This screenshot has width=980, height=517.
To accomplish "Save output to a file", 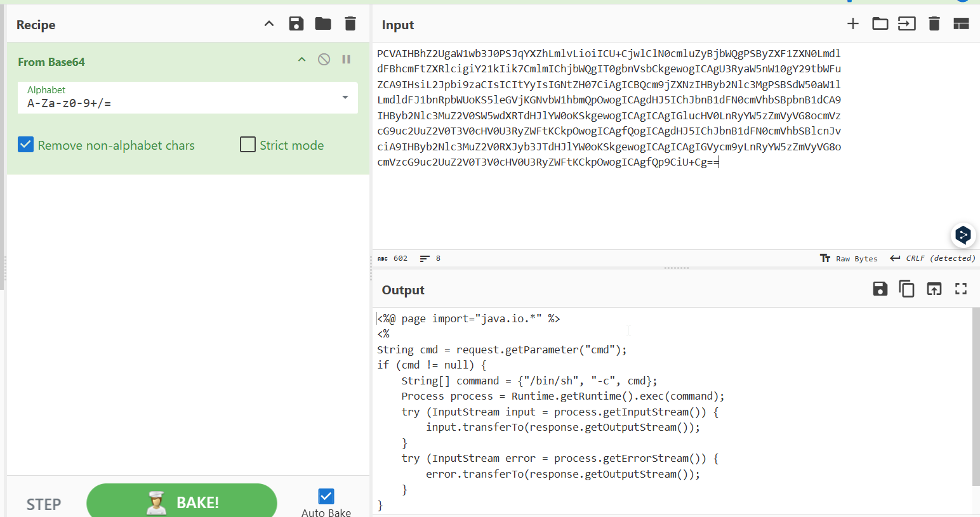I will pyautogui.click(x=880, y=289).
